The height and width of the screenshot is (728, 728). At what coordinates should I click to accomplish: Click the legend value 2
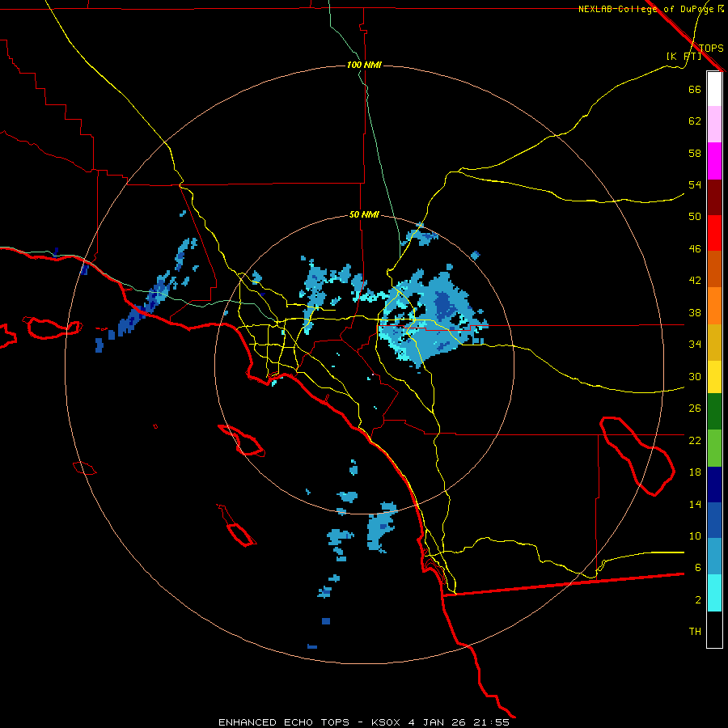click(x=697, y=600)
